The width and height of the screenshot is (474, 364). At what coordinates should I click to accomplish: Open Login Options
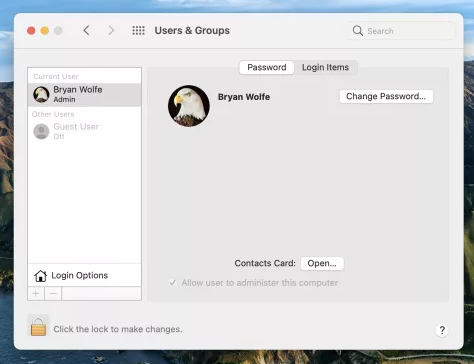pyautogui.click(x=84, y=275)
